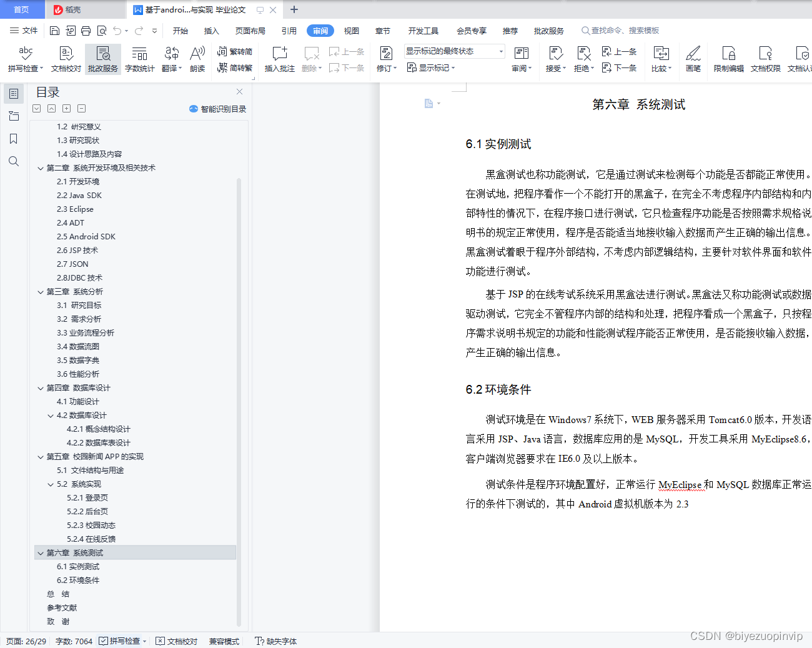Close the 目录 navigation pane
Viewport: 812px width, 648px height.
pyautogui.click(x=239, y=91)
